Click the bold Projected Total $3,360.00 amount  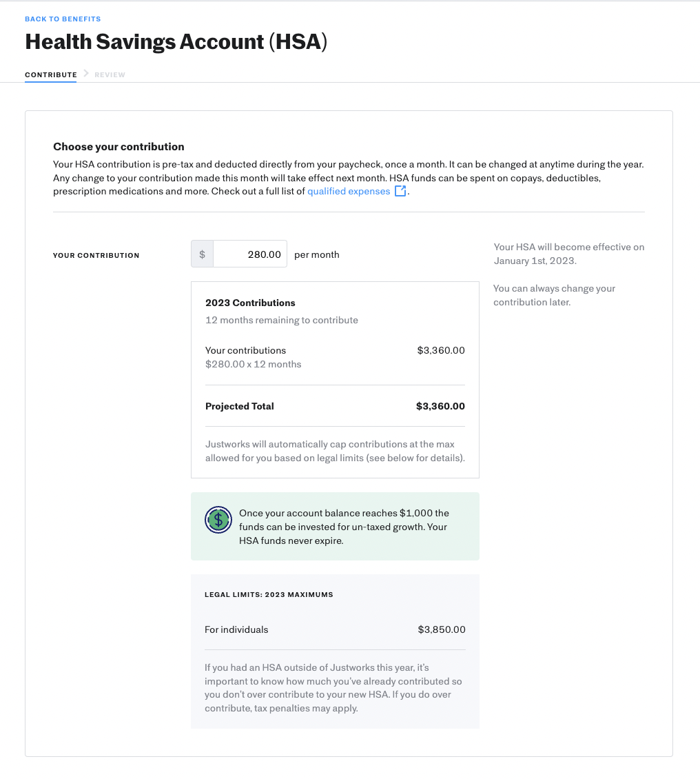440,406
